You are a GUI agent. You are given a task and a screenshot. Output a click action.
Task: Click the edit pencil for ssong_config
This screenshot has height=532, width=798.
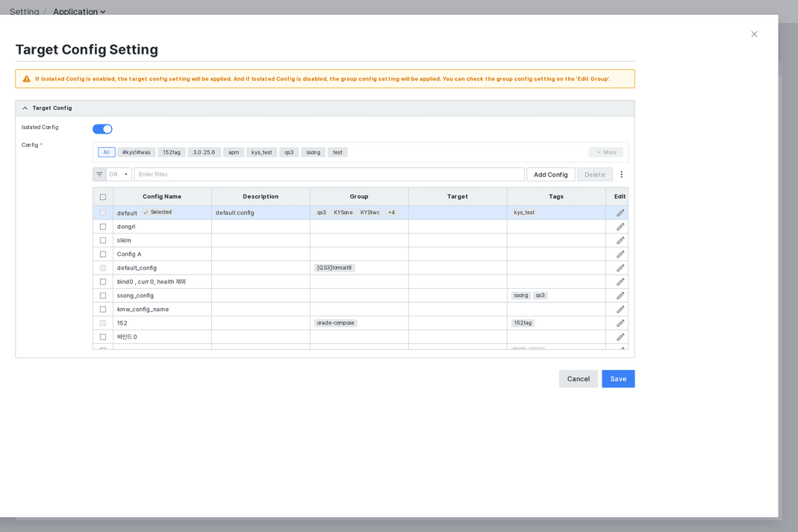click(620, 295)
